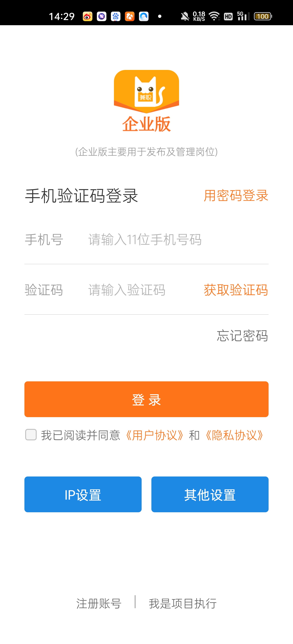Open the 注册账号 registration page
This screenshot has width=293, height=644.
click(x=99, y=604)
